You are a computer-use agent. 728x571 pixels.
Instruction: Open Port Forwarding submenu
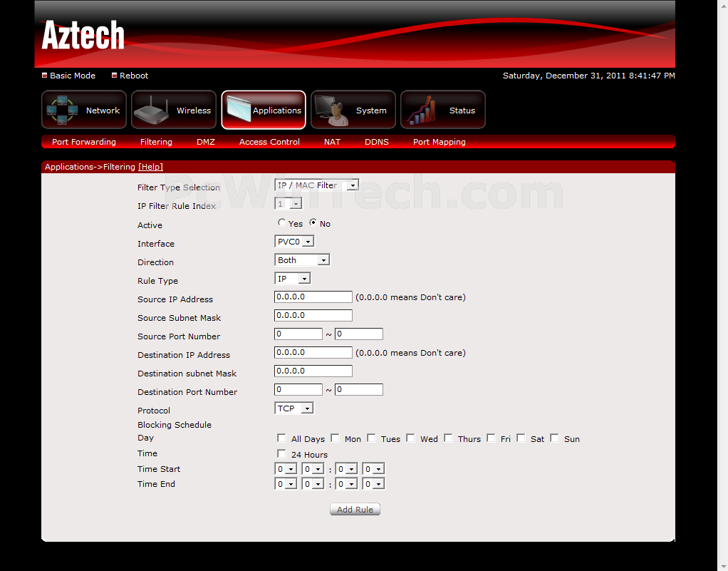coord(84,142)
